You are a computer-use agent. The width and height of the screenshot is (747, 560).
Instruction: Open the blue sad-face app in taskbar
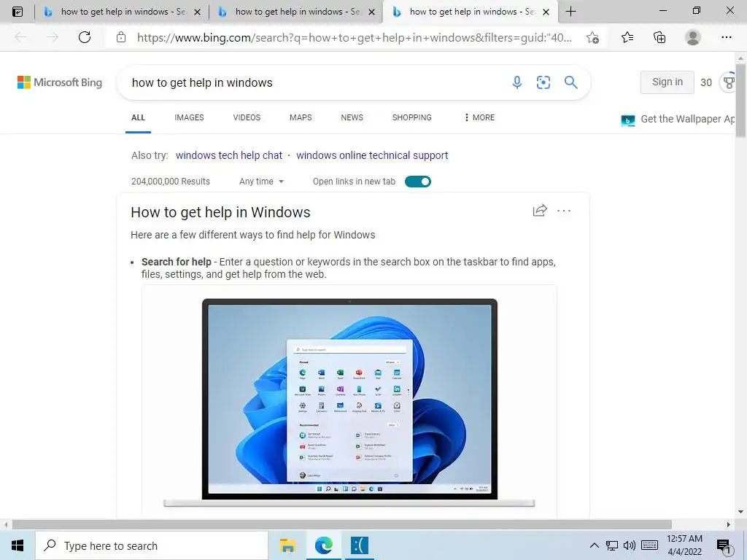click(x=360, y=545)
